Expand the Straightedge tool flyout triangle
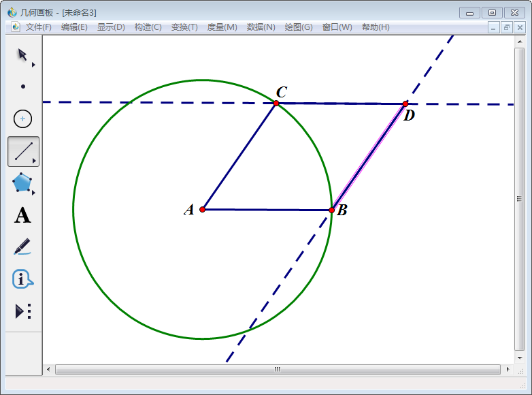 tap(34, 161)
